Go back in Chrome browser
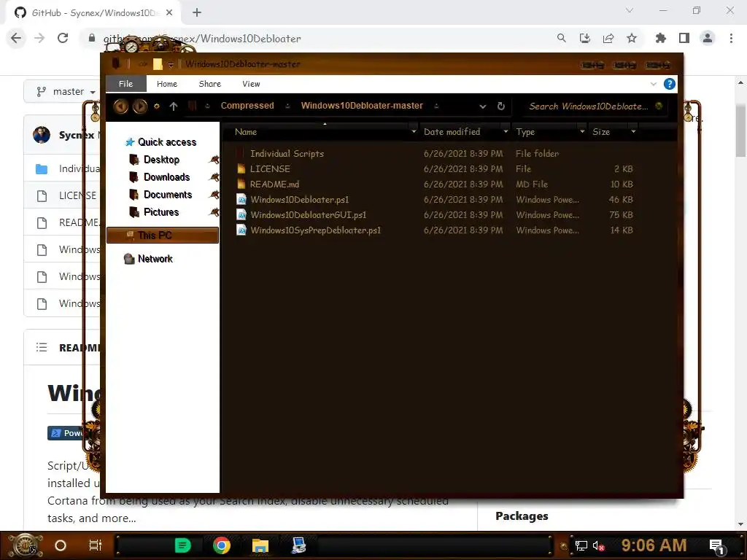The image size is (747, 560). (16, 38)
